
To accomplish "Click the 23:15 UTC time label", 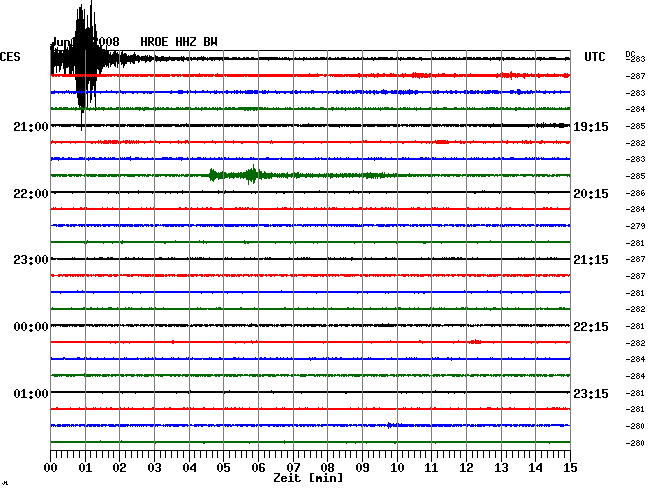I will click(591, 393).
